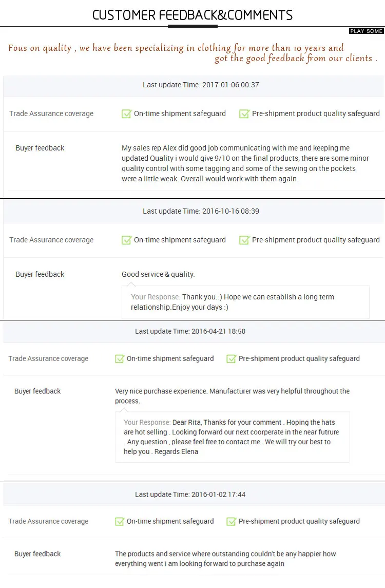385x588 pixels.
Task: Click On-time shipment checkbox in 2017-01-06 review
Action: 126,113
